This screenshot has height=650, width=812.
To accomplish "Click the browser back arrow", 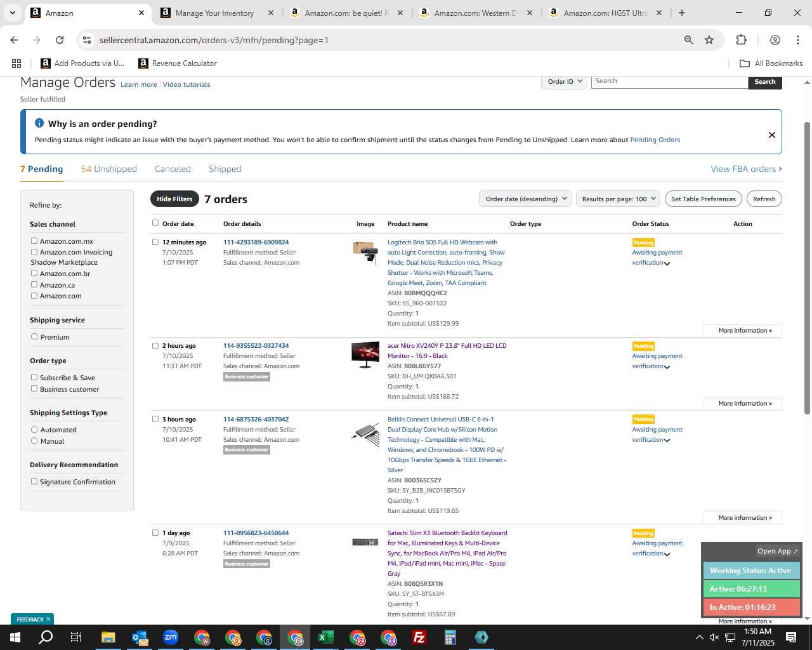I will pos(14,40).
